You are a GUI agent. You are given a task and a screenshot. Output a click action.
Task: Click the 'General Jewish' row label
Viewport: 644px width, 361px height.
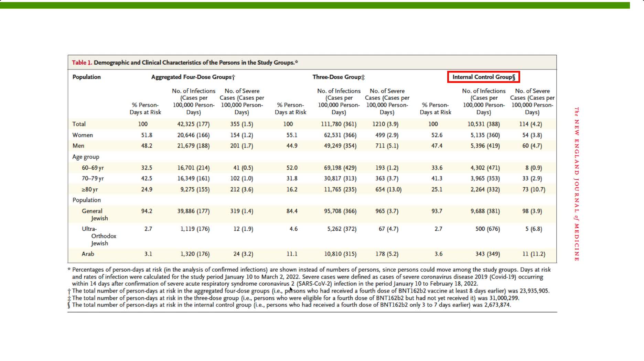95,215
